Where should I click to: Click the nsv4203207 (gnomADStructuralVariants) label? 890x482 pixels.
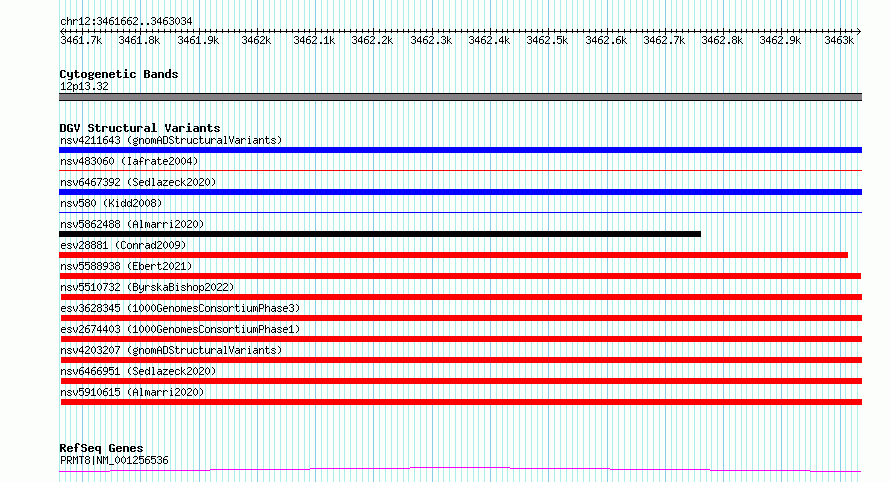coord(171,350)
